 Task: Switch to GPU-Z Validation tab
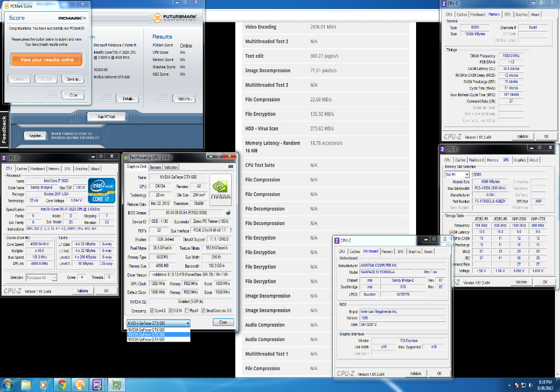(x=171, y=167)
